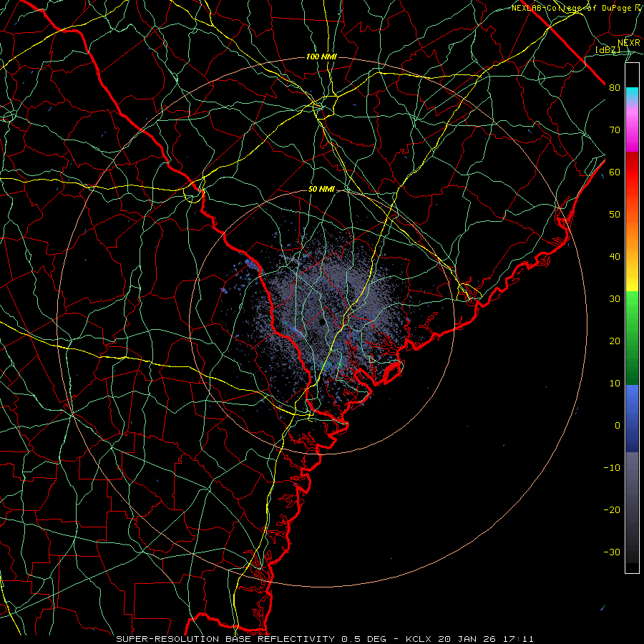Screen dimensions: 644x644
Task: Click "SUPER-RESOLUTION BASE REFLECTIVITY" in the caption
Action: [225, 639]
